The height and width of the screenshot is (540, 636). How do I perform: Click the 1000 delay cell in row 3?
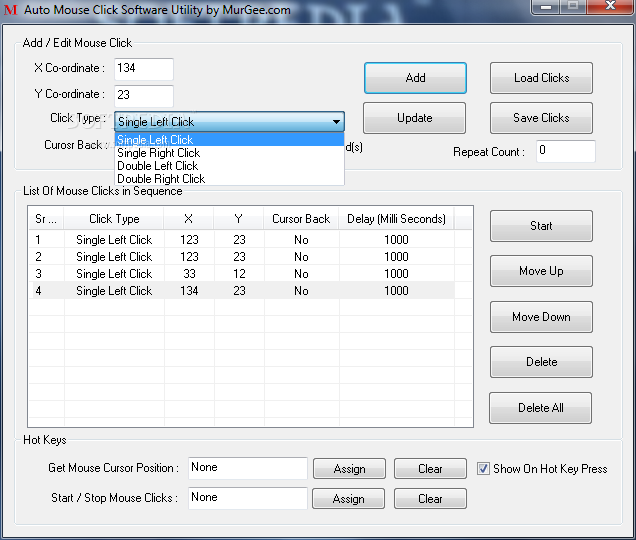coord(396,274)
